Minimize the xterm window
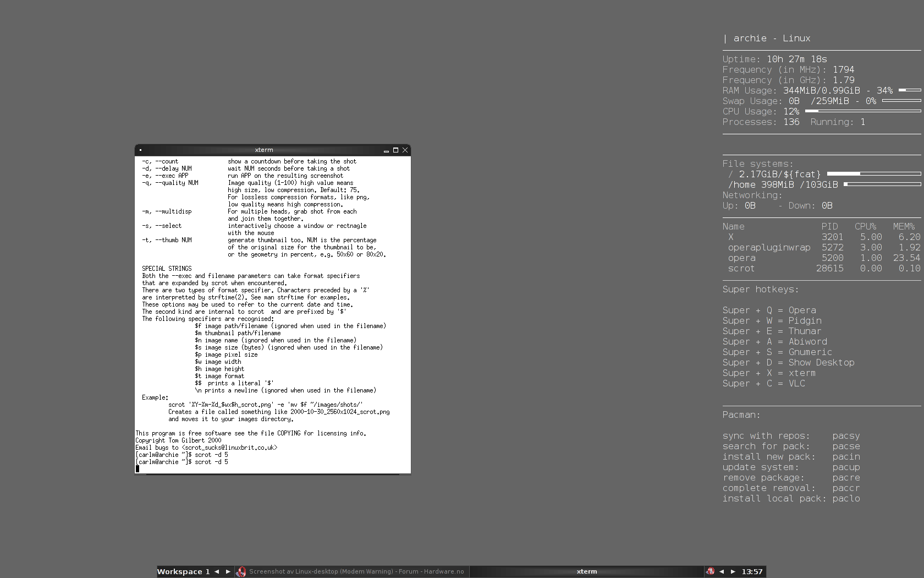This screenshot has height=578, width=924. (x=386, y=150)
